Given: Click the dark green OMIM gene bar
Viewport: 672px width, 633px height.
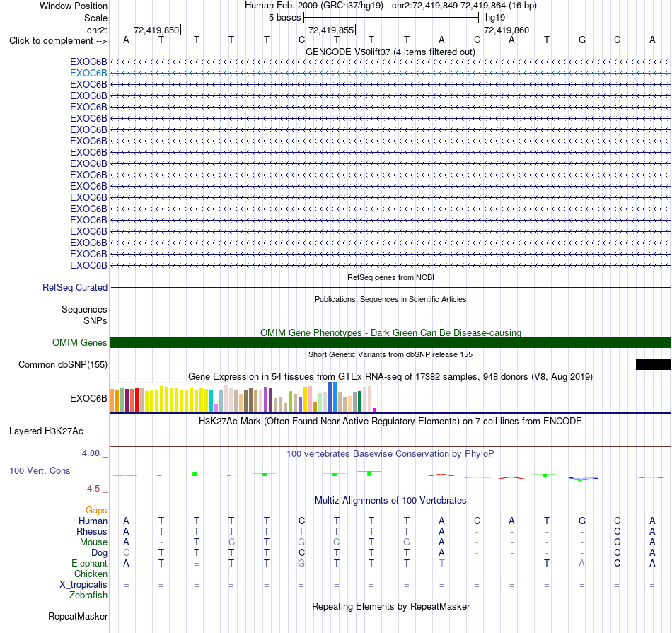Looking at the screenshot, I should coord(390,342).
